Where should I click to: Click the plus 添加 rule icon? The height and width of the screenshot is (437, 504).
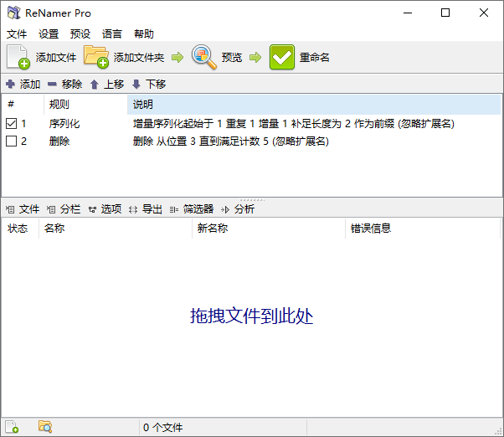pyautogui.click(x=10, y=85)
